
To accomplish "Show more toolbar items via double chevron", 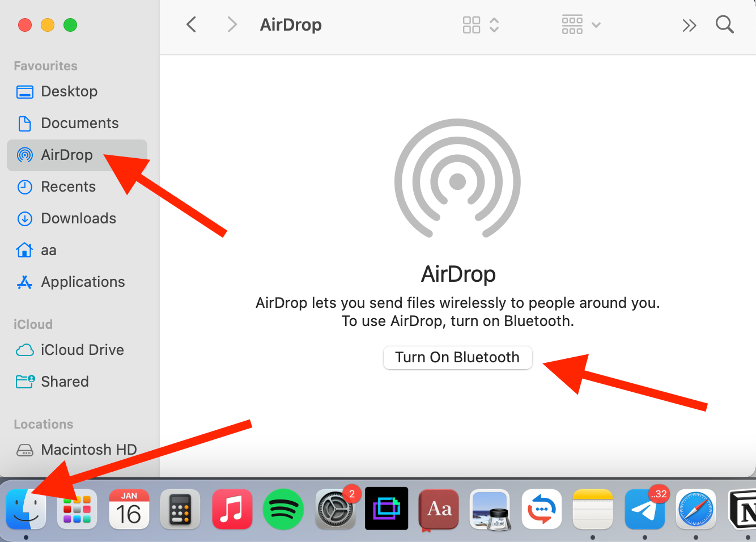I will click(689, 25).
